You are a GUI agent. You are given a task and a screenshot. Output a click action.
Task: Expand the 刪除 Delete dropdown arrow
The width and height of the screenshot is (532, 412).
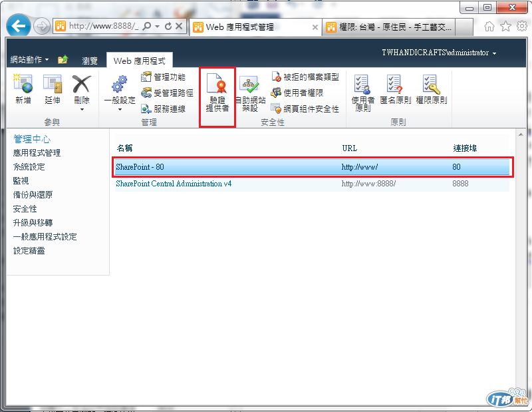[x=82, y=109]
